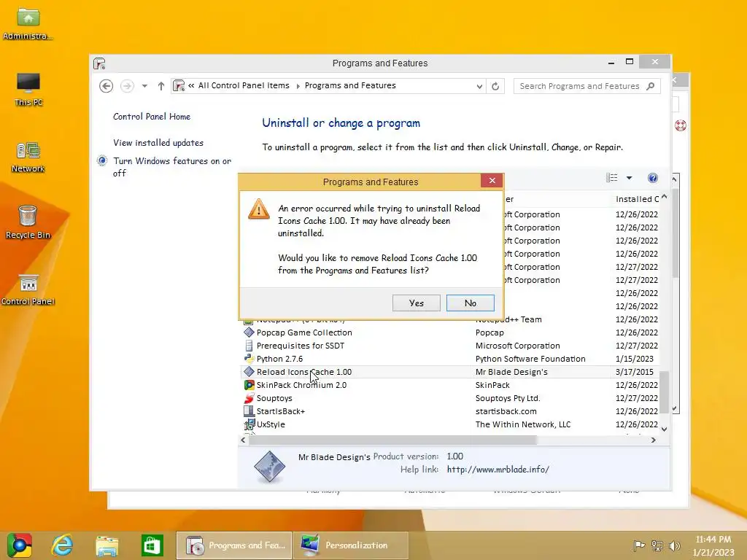The image size is (747, 560).
Task: Launch Internet Explorer from taskbar
Action: 63,545
